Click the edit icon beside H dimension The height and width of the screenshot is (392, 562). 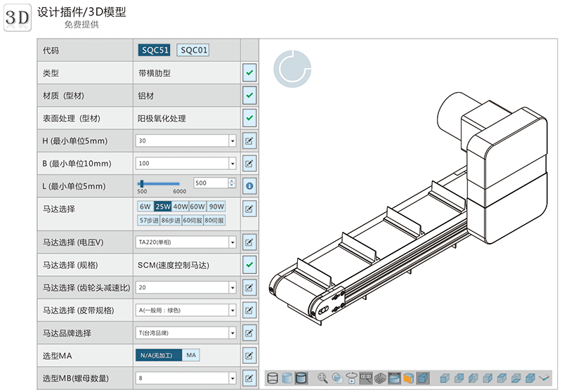[x=249, y=141]
